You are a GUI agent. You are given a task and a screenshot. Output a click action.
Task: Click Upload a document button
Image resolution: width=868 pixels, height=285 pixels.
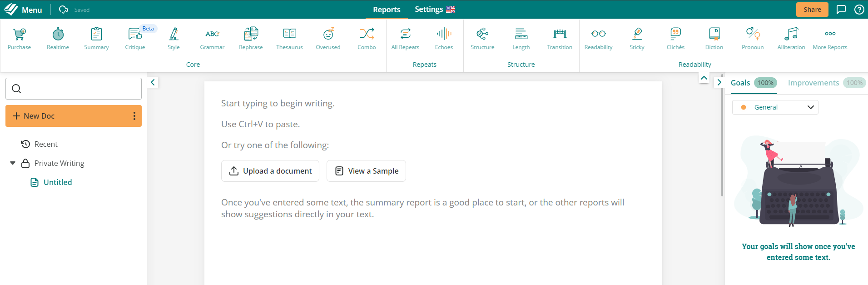coord(270,171)
